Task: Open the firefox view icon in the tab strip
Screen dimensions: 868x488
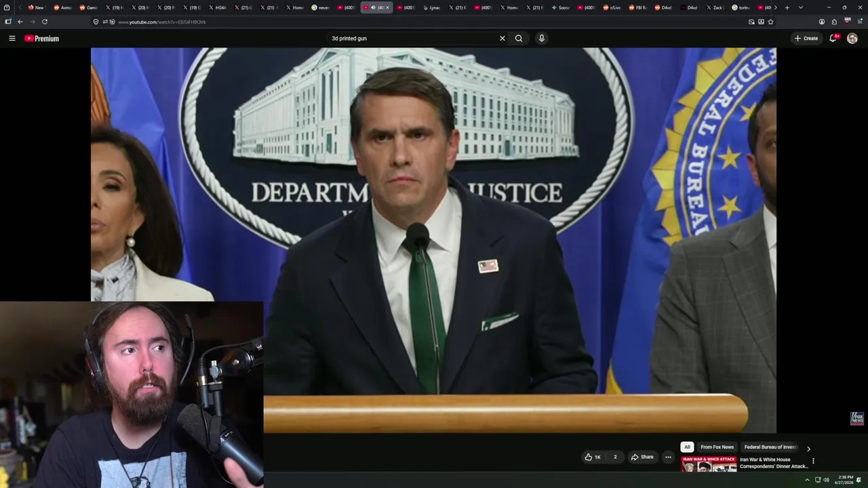Action: pos(7,7)
